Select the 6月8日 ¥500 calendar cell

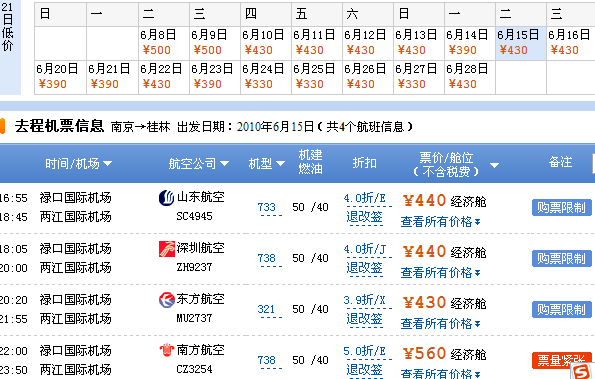(164, 43)
